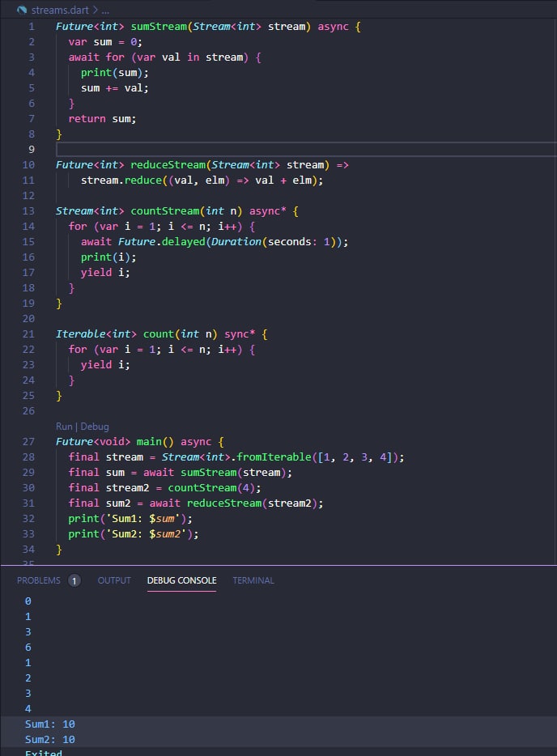557x756 pixels.
Task: Switch to the TERMINAL panel tab
Action: pos(253,580)
